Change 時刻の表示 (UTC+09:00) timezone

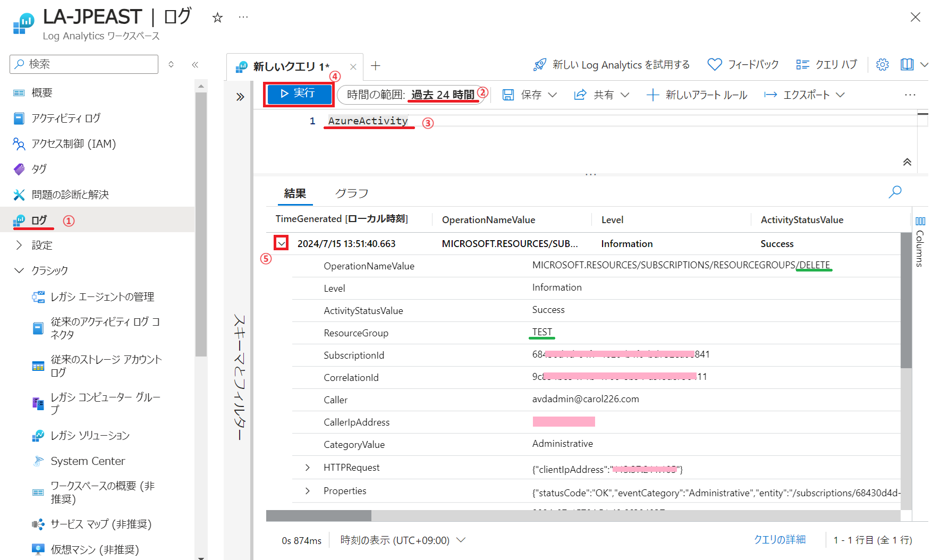click(x=403, y=540)
